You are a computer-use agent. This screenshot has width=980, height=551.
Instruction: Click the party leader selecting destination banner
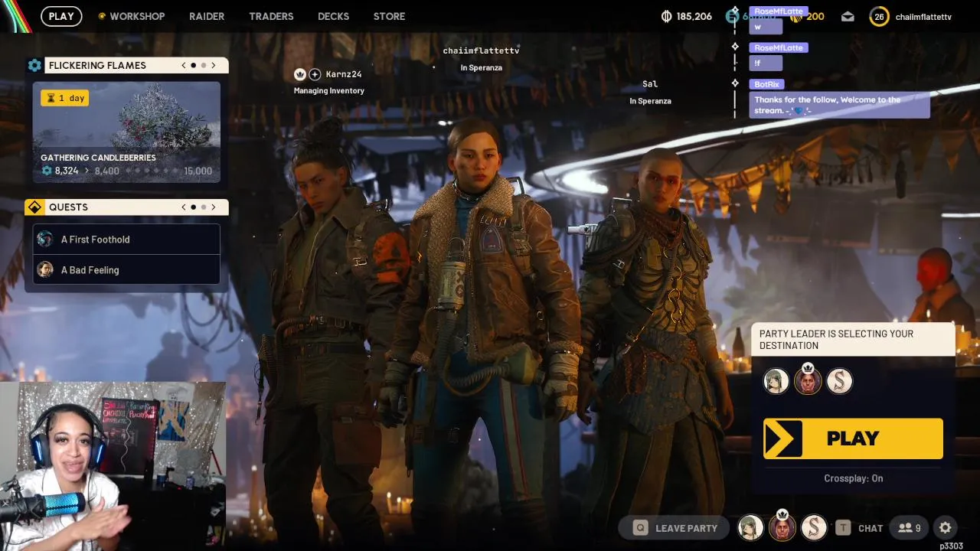coord(853,340)
